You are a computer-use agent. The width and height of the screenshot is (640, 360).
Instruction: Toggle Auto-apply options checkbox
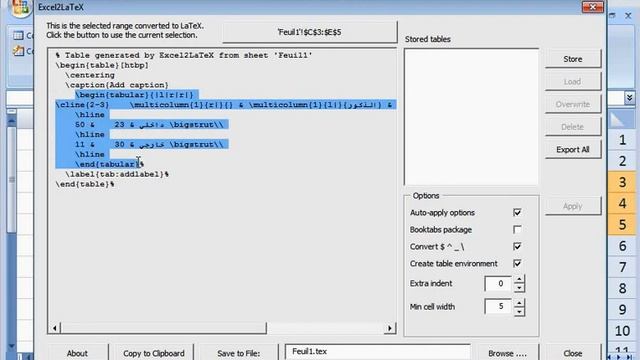(x=517, y=213)
